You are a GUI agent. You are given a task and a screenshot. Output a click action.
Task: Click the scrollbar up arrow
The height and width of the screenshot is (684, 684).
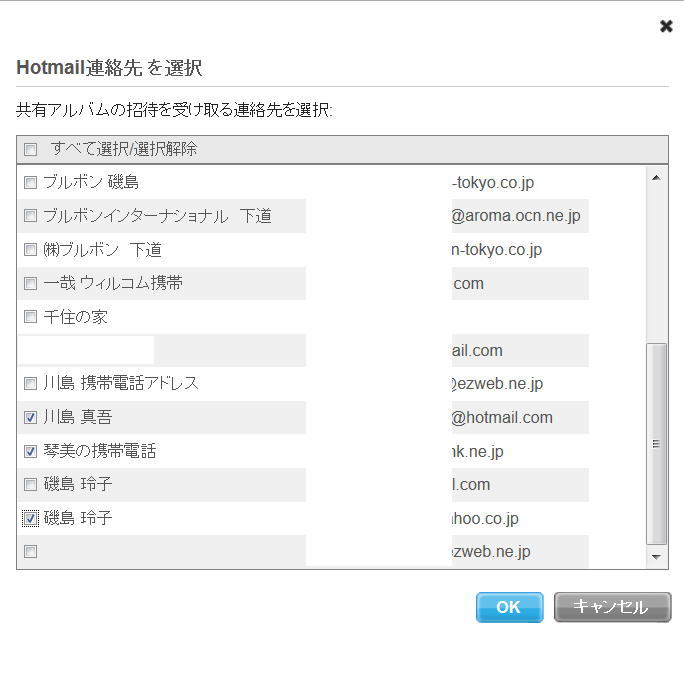coord(656,178)
